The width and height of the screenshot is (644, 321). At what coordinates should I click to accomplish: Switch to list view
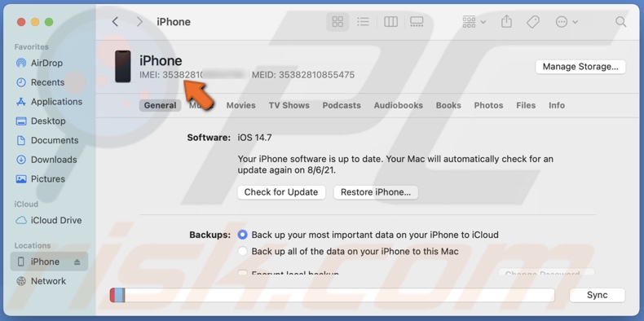pyautogui.click(x=363, y=22)
